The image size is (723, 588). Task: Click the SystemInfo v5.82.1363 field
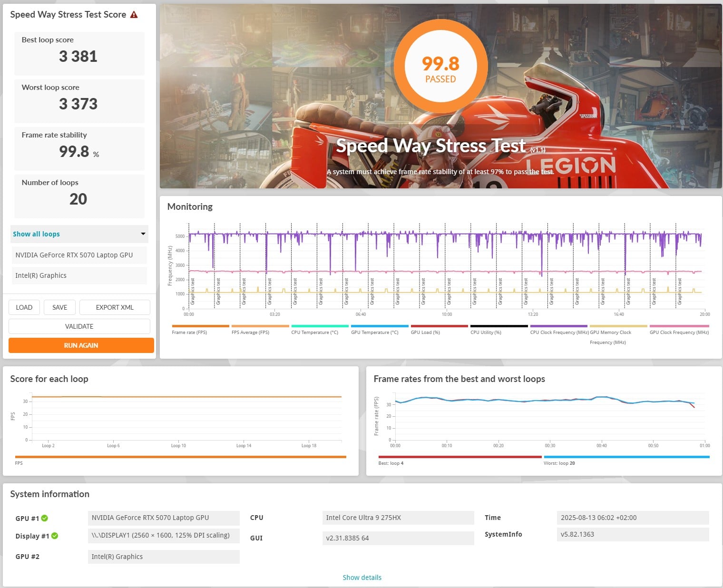[x=633, y=534]
